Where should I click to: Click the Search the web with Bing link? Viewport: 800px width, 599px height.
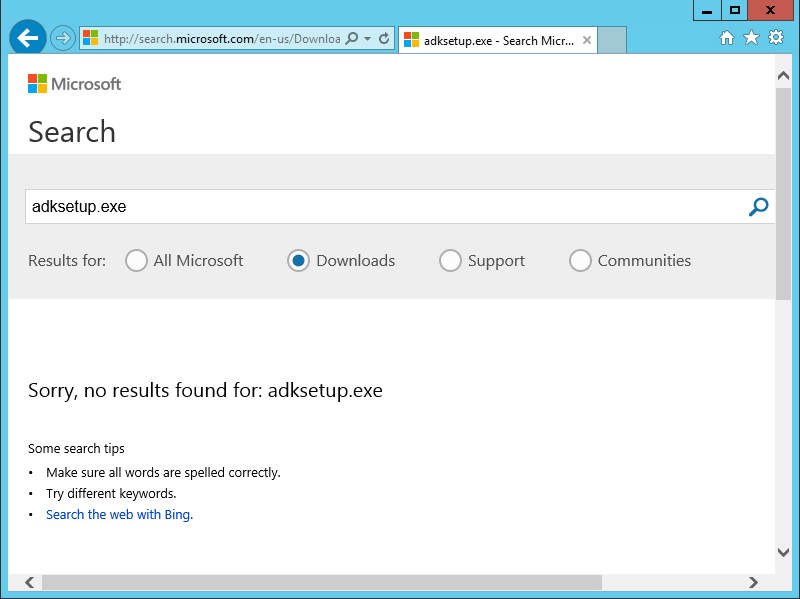119,515
